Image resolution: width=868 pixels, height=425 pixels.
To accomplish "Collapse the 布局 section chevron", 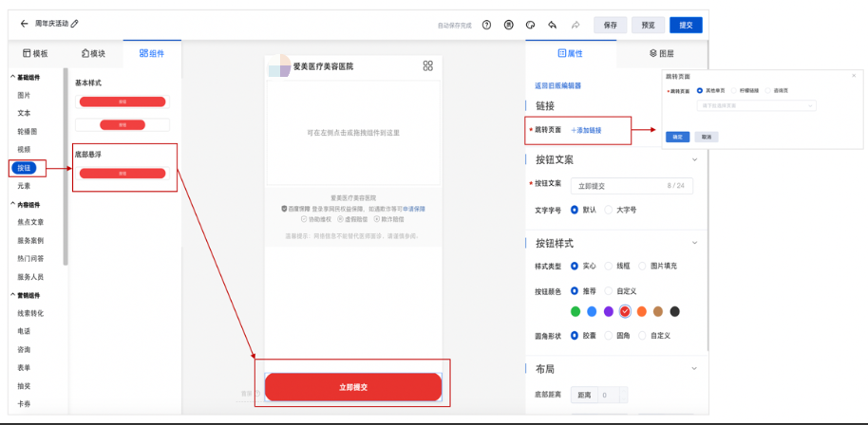I will [x=695, y=368].
